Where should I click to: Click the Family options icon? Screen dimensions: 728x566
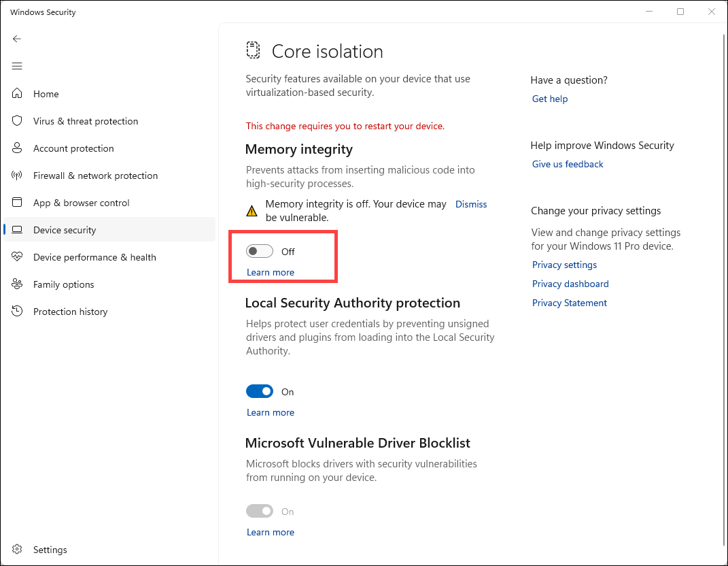pos(18,284)
